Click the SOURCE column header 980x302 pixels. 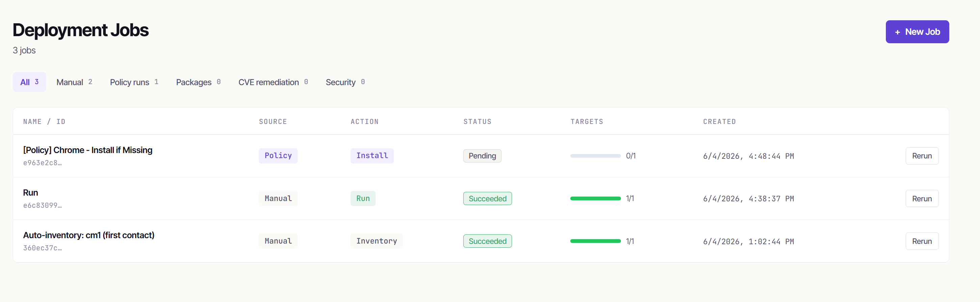(273, 122)
